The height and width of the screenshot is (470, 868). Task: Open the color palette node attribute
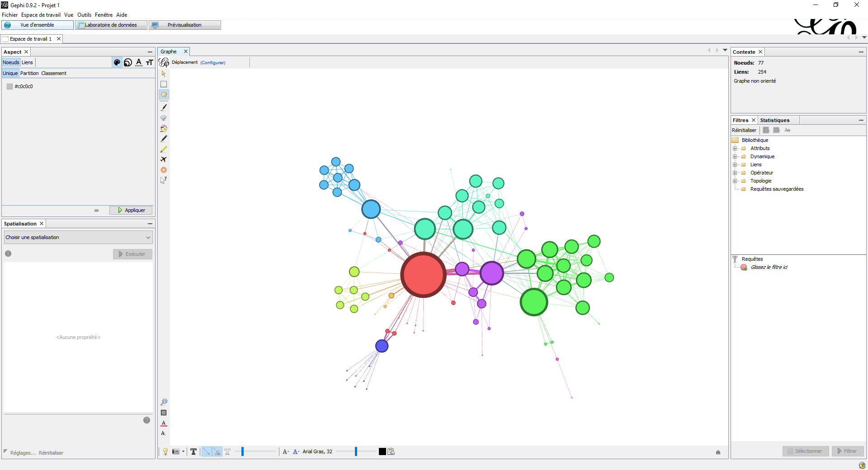117,62
